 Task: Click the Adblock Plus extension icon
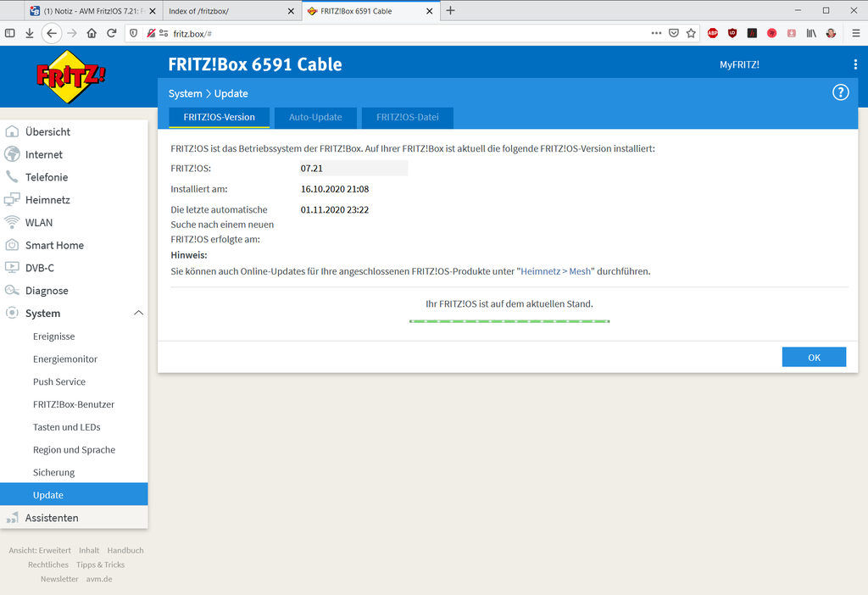pos(713,33)
